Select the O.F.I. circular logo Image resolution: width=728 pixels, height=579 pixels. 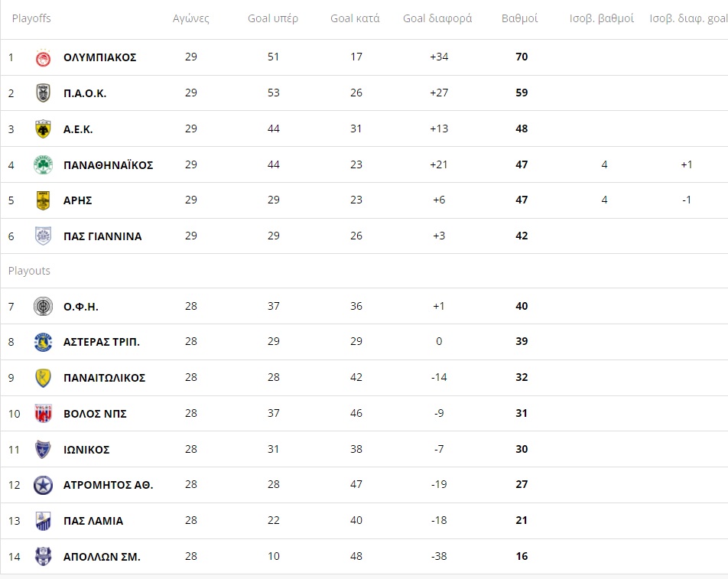click(43, 307)
